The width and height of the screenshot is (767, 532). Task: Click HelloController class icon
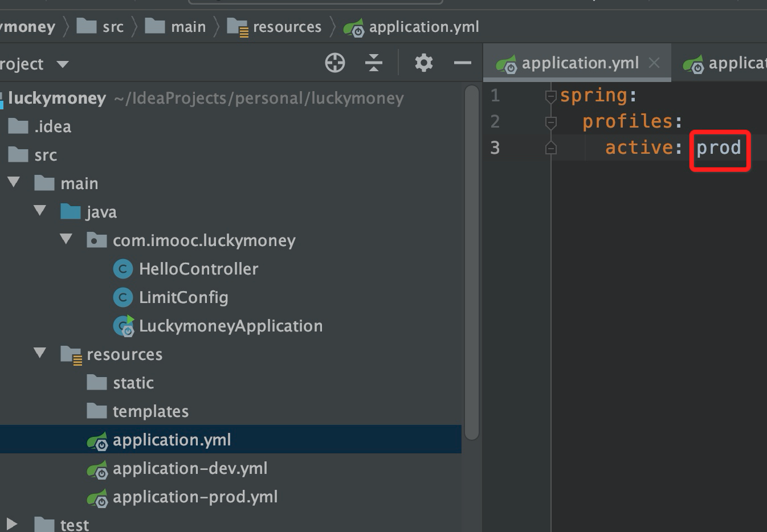(x=123, y=269)
